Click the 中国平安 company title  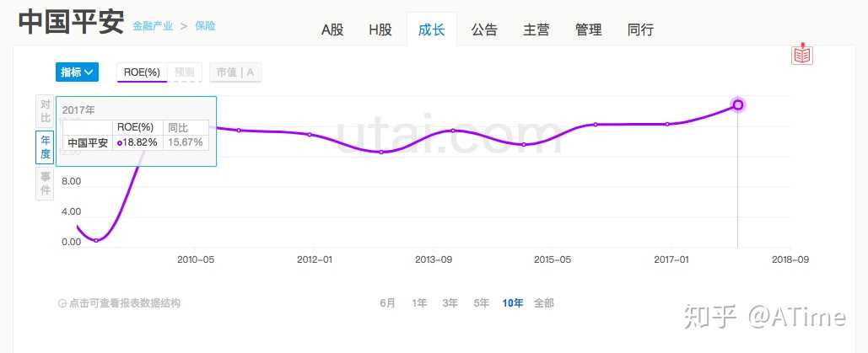(x=71, y=22)
